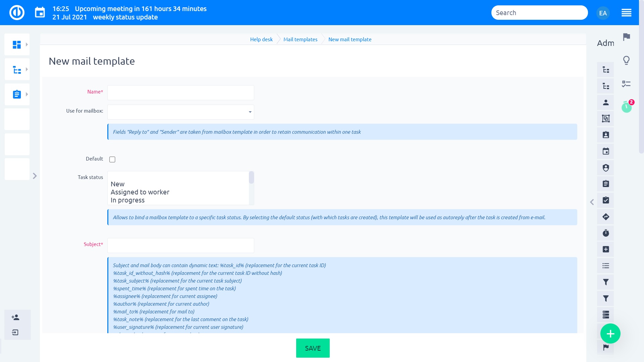Click the add user icon
Image resolution: width=644 pixels, height=362 pixels.
(15, 317)
